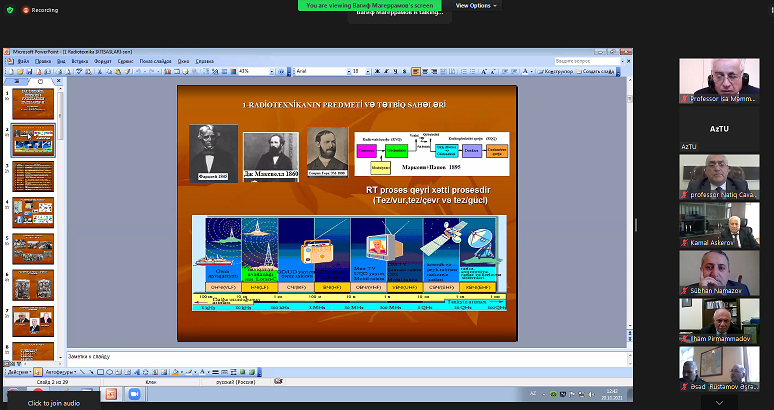Click the Undo arrow icon

[x=138, y=72]
